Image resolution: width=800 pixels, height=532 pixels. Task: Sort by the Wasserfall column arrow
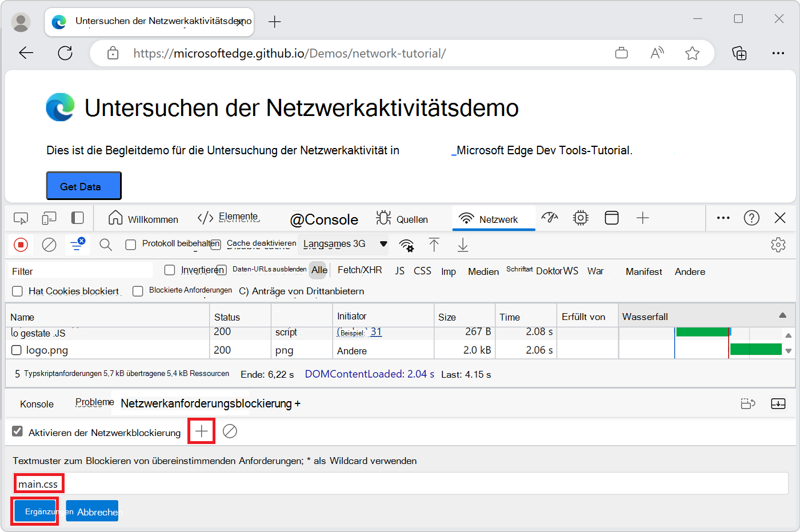[782, 315]
